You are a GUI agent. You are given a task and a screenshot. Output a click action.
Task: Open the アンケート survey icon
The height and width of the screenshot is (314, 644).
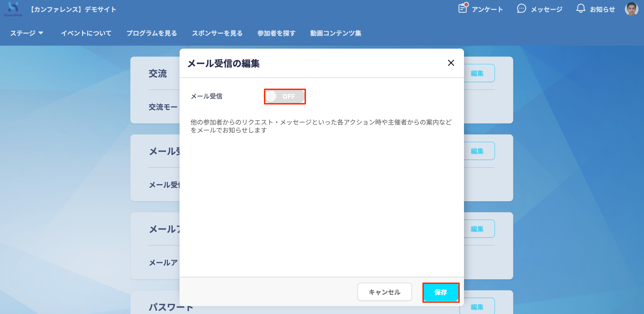[x=463, y=8]
